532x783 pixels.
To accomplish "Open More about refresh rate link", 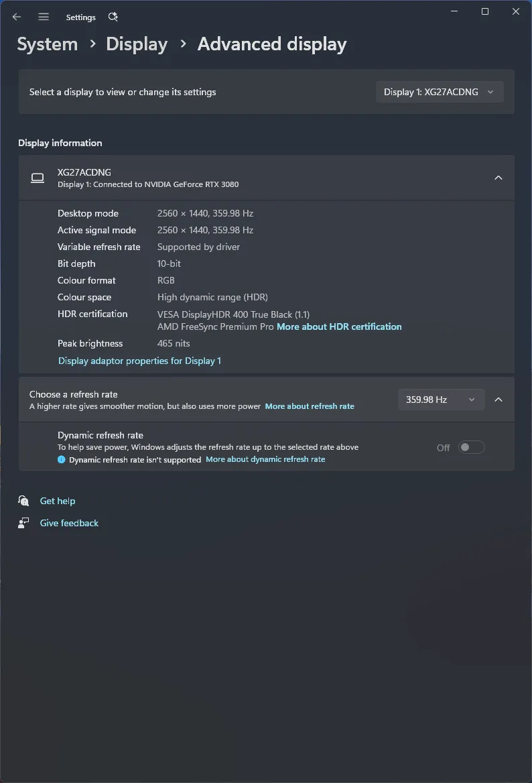I will (x=310, y=406).
